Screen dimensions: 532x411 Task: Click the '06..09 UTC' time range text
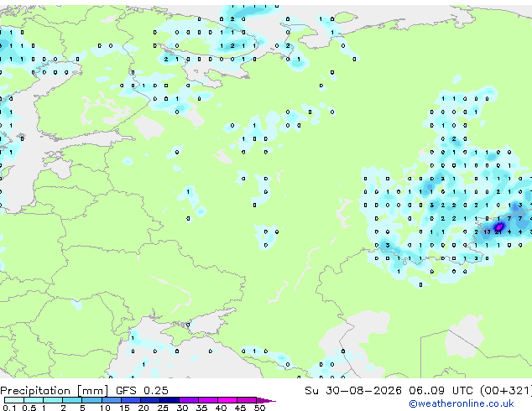[441, 391]
